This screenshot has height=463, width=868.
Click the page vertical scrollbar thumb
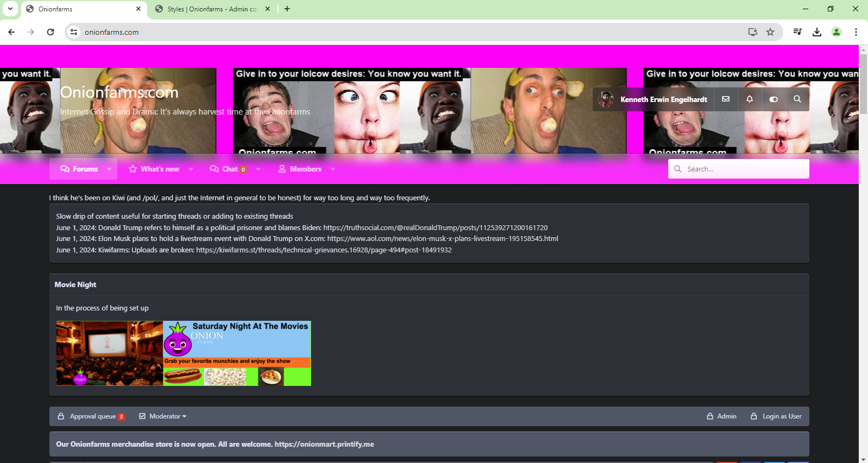point(863,84)
